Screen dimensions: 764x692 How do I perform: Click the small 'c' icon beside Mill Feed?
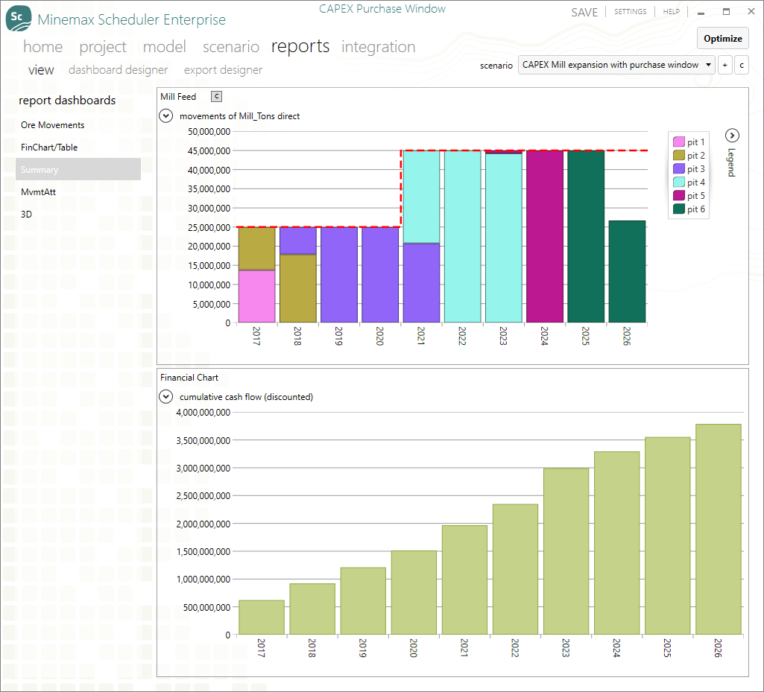pyautogui.click(x=216, y=96)
